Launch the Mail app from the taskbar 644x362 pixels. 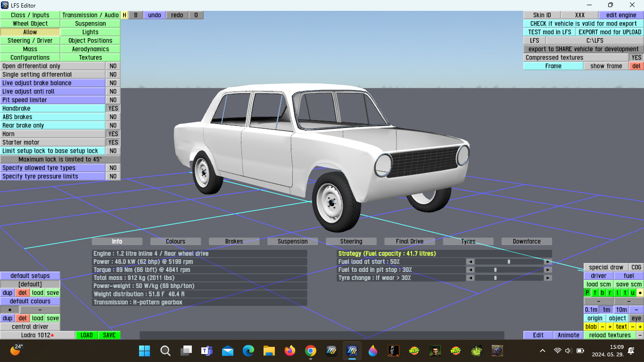pyautogui.click(x=228, y=351)
